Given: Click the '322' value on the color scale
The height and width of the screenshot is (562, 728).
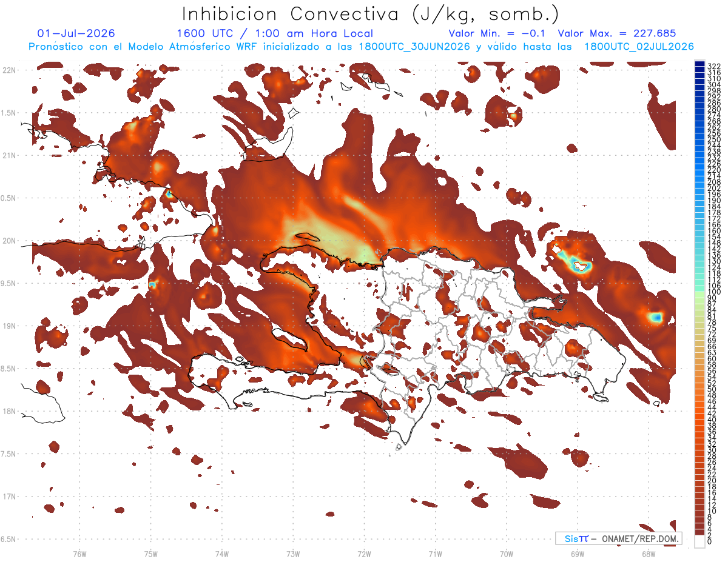Looking at the screenshot, I should click(x=714, y=66).
